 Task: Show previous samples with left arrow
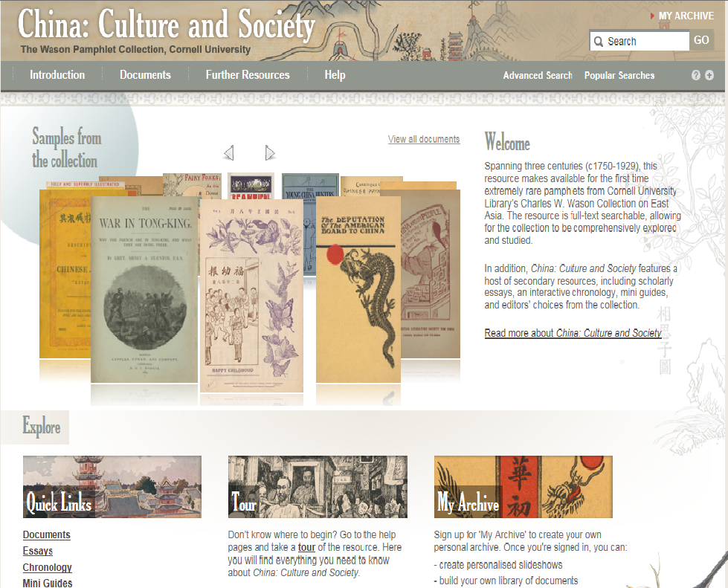[x=228, y=152]
